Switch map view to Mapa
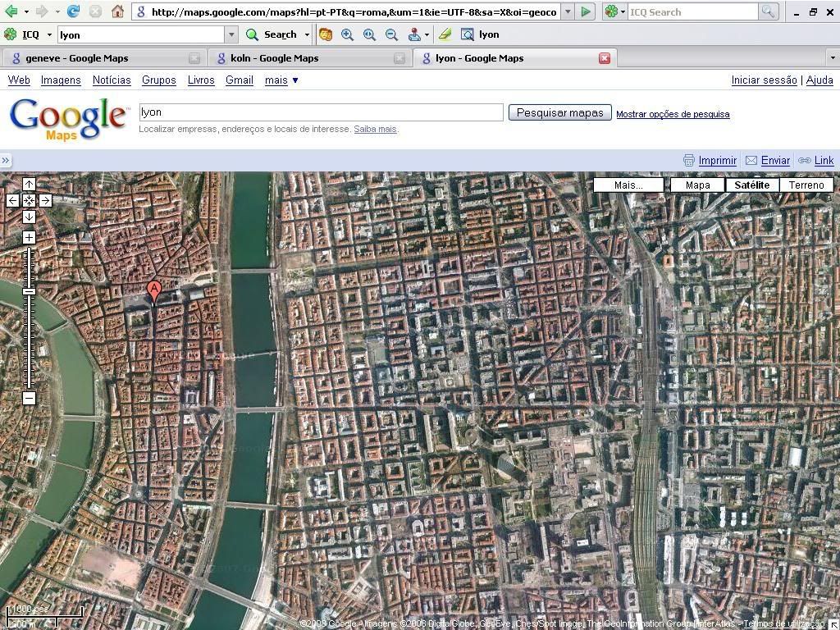The height and width of the screenshot is (630, 840). click(697, 185)
